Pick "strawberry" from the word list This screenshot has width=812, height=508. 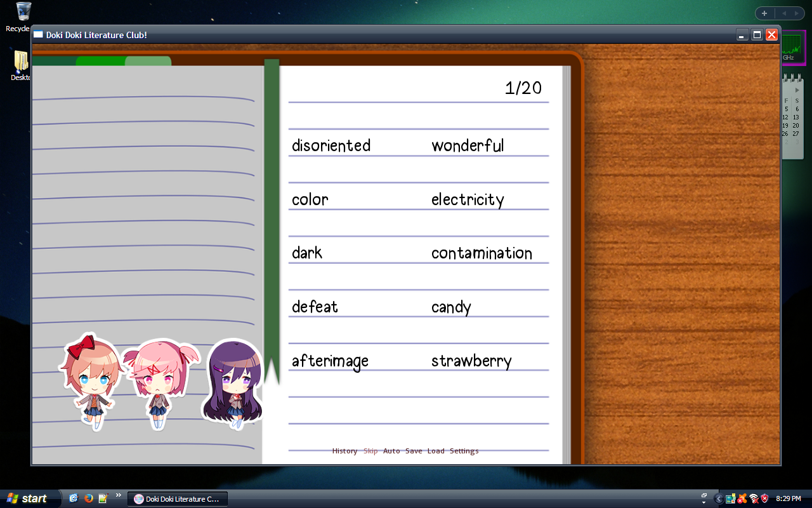click(x=471, y=361)
